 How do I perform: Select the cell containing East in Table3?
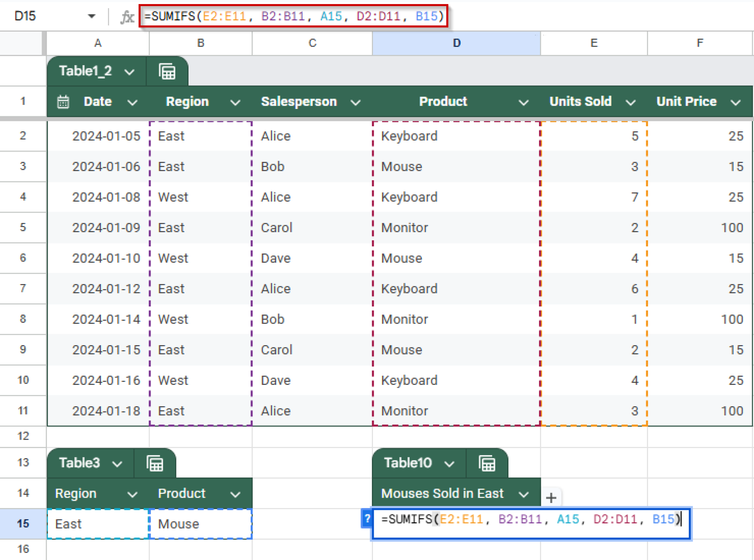coord(98,524)
